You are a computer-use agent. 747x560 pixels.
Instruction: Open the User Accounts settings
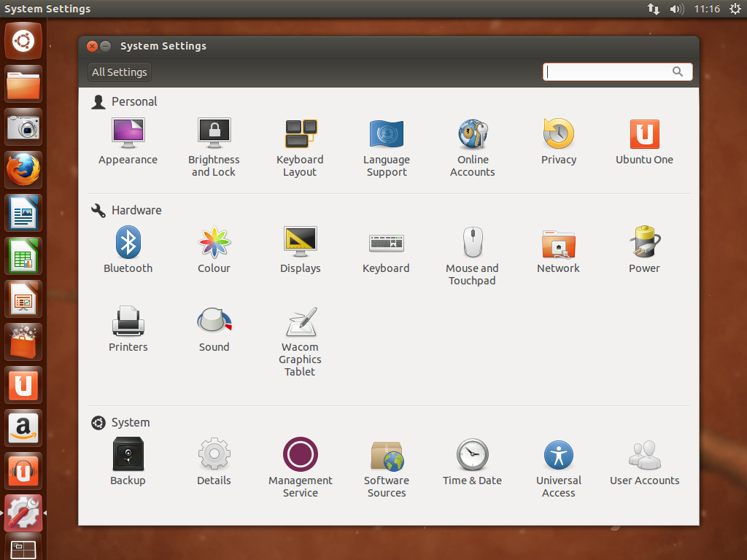[x=644, y=454]
